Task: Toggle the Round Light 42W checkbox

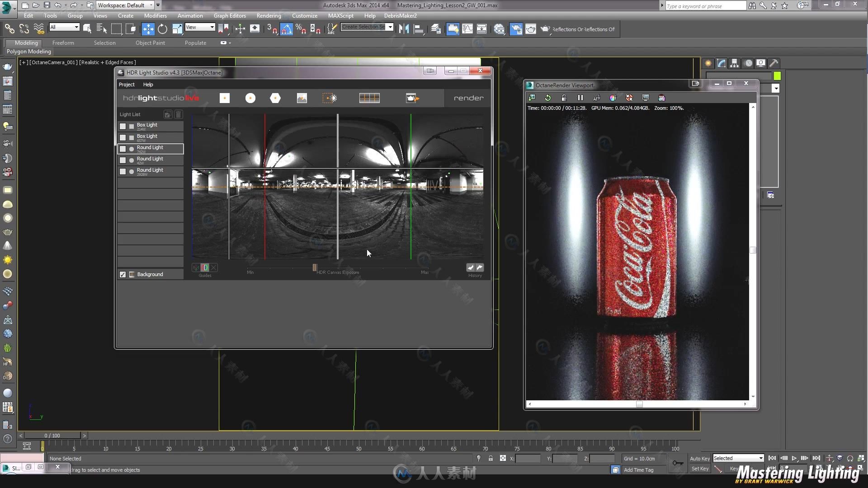Action: [x=123, y=160]
